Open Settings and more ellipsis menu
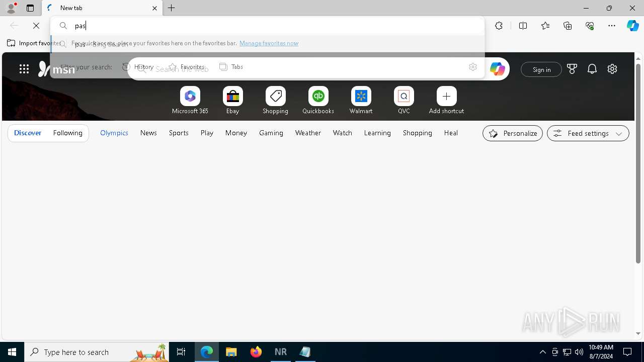 [x=612, y=26]
